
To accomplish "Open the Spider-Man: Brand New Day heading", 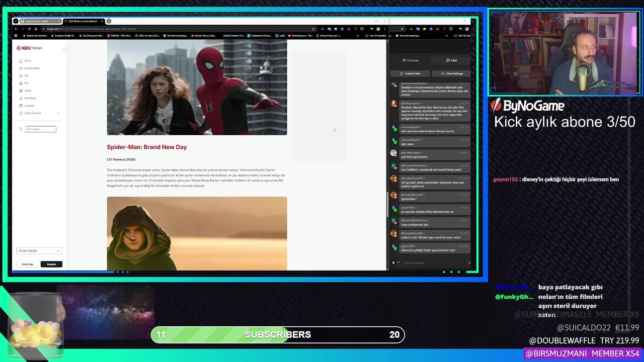I will [146, 147].
